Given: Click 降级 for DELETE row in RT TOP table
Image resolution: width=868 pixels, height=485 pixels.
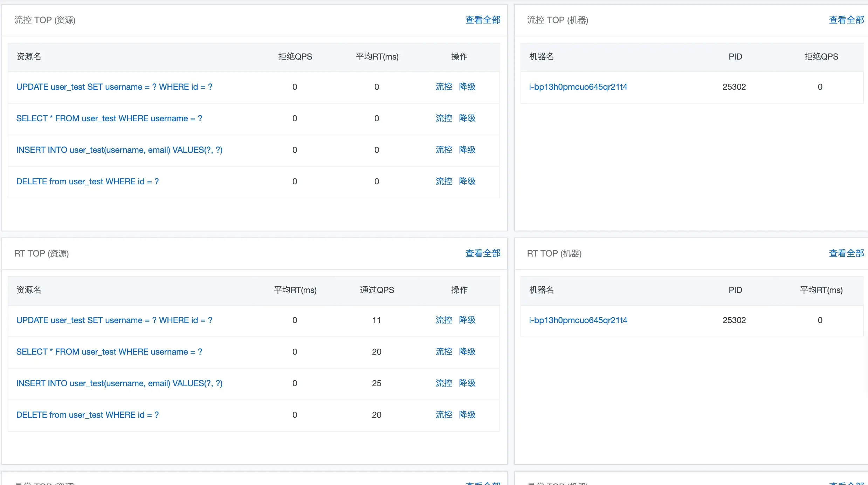Looking at the screenshot, I should pyautogui.click(x=467, y=415).
